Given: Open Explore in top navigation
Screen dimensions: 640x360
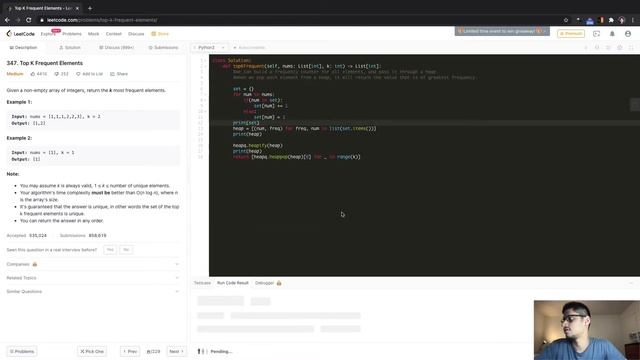Looking at the screenshot, I should [x=48, y=34].
